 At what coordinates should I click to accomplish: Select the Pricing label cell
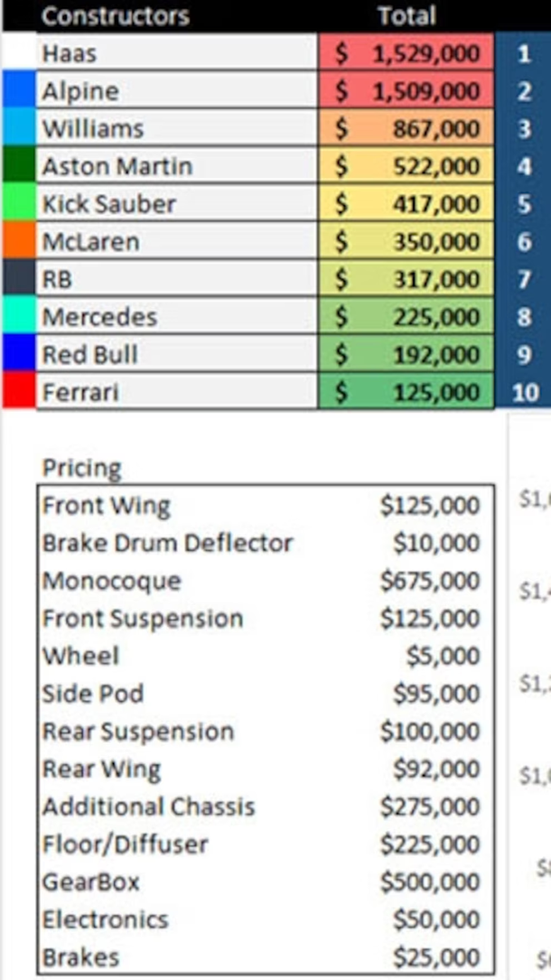point(81,468)
